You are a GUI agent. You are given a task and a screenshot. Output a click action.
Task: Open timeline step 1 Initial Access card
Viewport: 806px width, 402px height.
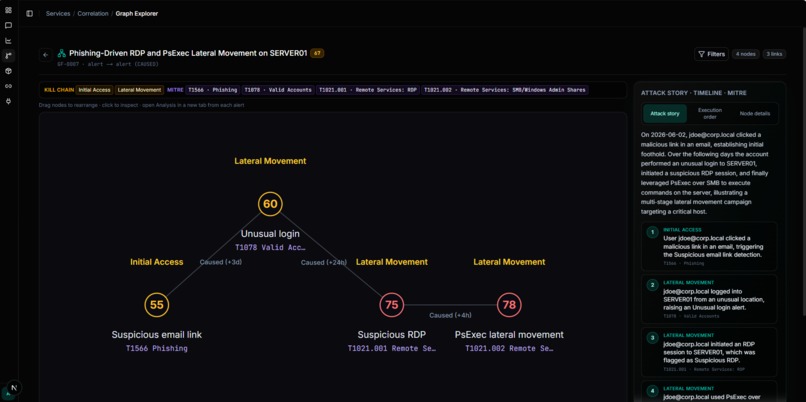tap(709, 246)
